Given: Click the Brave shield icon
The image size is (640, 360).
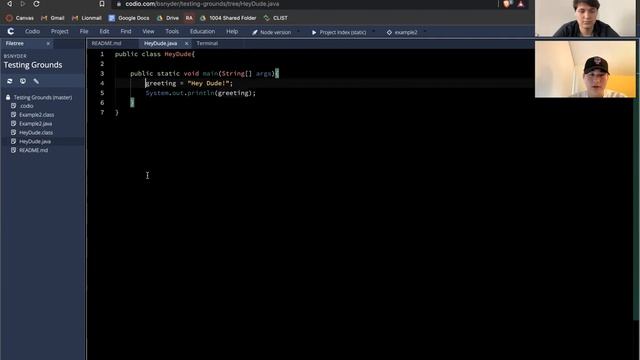Looking at the screenshot, I should [507, 4].
